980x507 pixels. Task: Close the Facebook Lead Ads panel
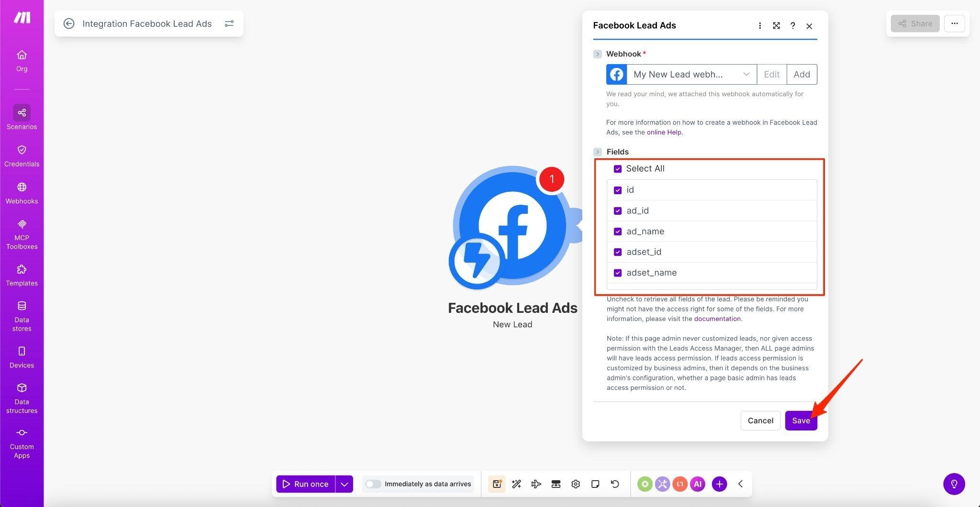coord(809,26)
